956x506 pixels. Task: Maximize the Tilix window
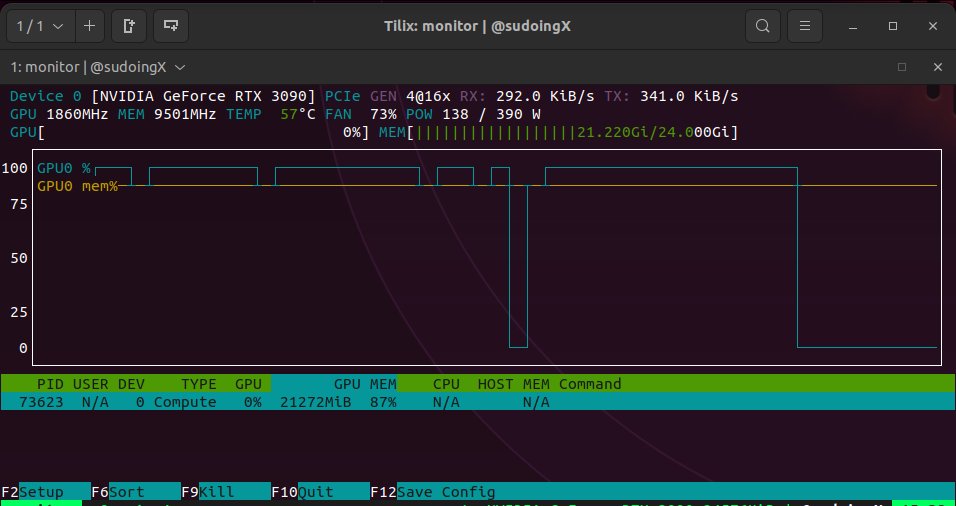(x=893, y=26)
